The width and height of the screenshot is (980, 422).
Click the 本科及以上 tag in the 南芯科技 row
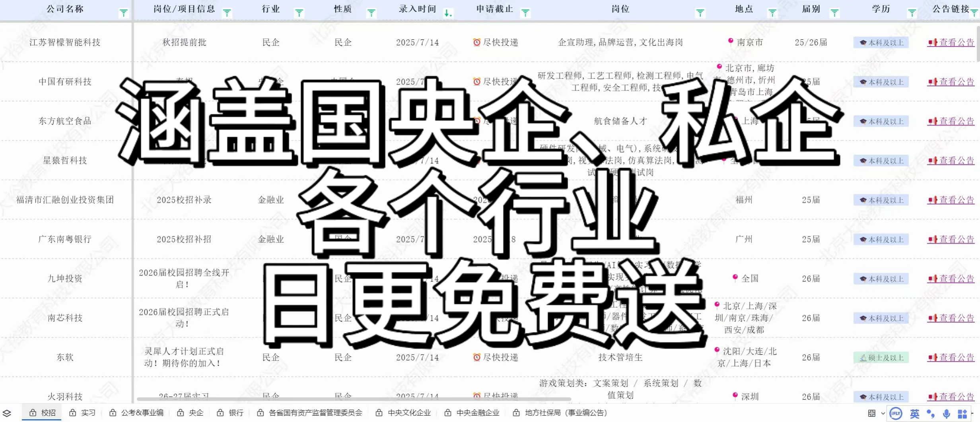(x=881, y=318)
